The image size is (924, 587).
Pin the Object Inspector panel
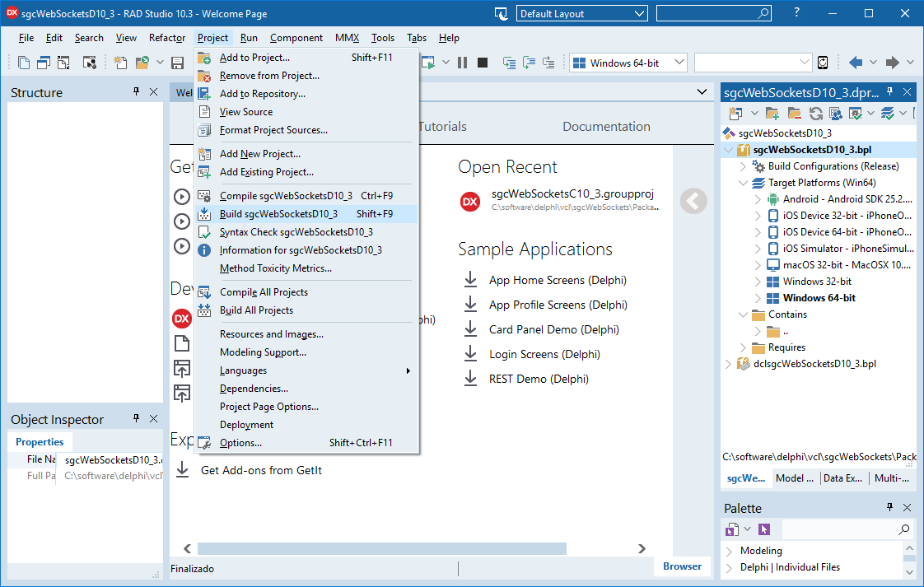pyautogui.click(x=136, y=418)
